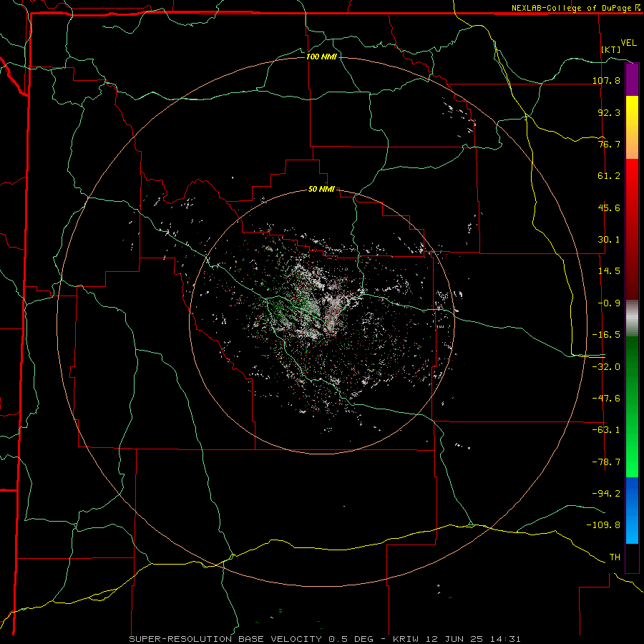Click the yellow segment of velocity color bar
The image size is (644, 644).
tap(632, 127)
